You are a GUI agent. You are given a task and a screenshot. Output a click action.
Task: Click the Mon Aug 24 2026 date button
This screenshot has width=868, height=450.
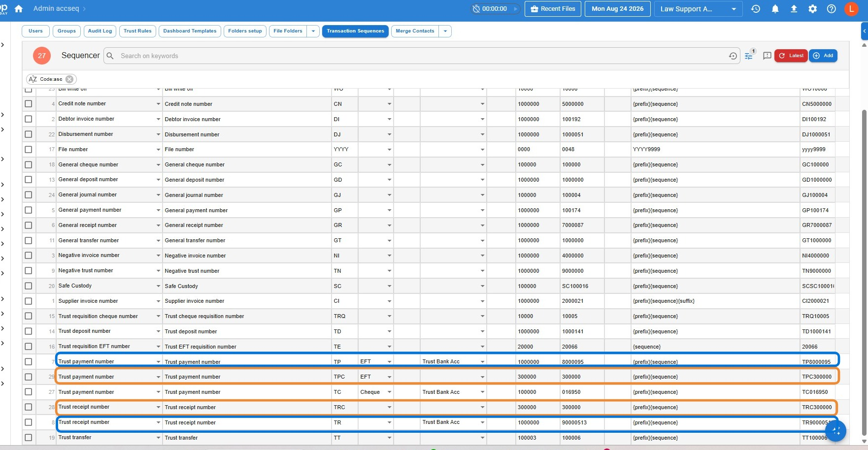pos(617,9)
